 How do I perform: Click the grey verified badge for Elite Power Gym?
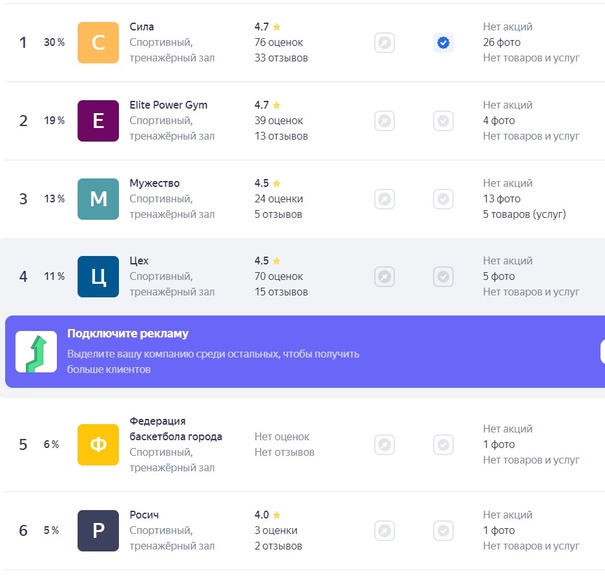tap(443, 121)
